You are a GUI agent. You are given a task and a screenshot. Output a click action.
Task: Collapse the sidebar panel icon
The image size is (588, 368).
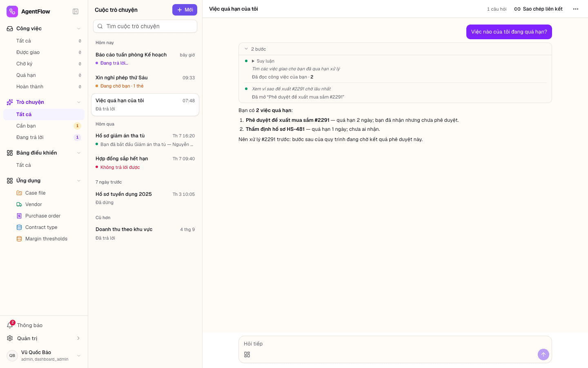click(x=76, y=11)
